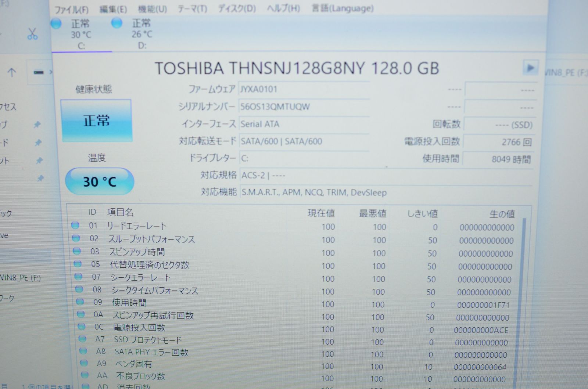
Task: Click the blue status circle for drive D:
Action: tap(117, 24)
